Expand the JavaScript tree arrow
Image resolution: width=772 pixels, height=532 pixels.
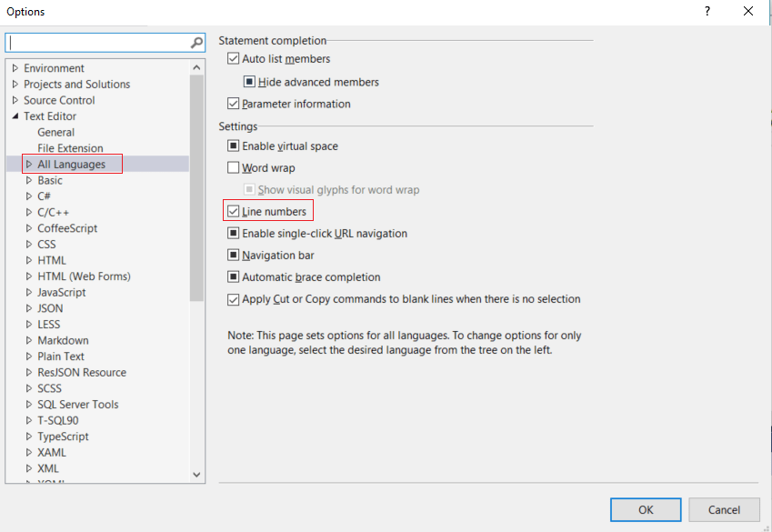tap(29, 292)
